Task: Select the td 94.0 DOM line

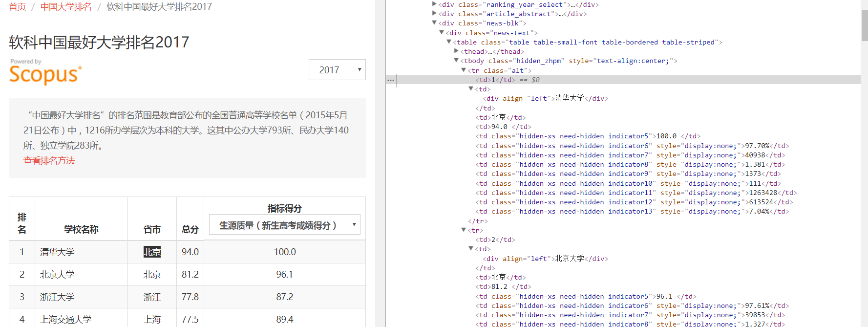Action: tap(503, 127)
